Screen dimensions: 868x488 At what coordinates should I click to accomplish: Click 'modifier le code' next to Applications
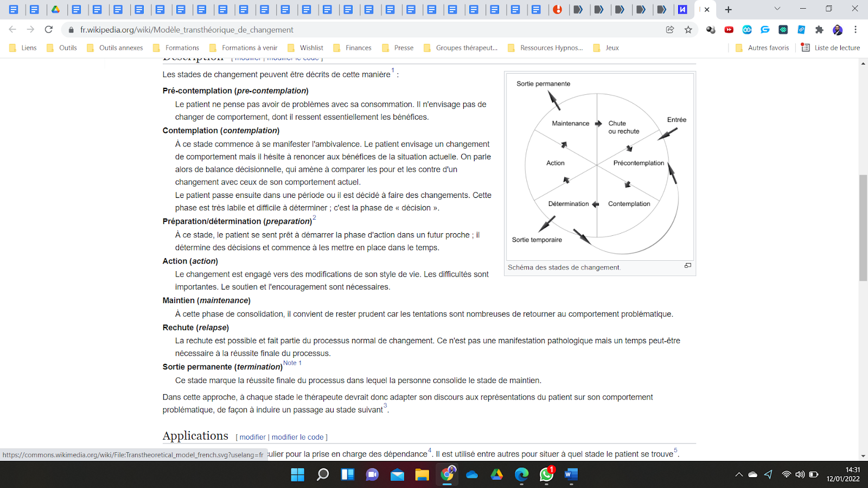(297, 437)
